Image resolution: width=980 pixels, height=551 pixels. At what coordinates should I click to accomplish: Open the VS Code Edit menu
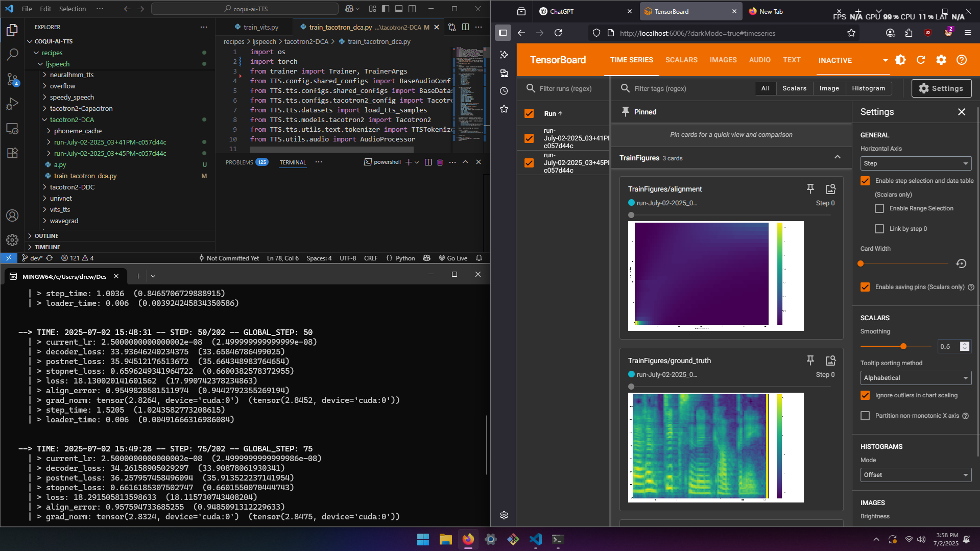45,9
